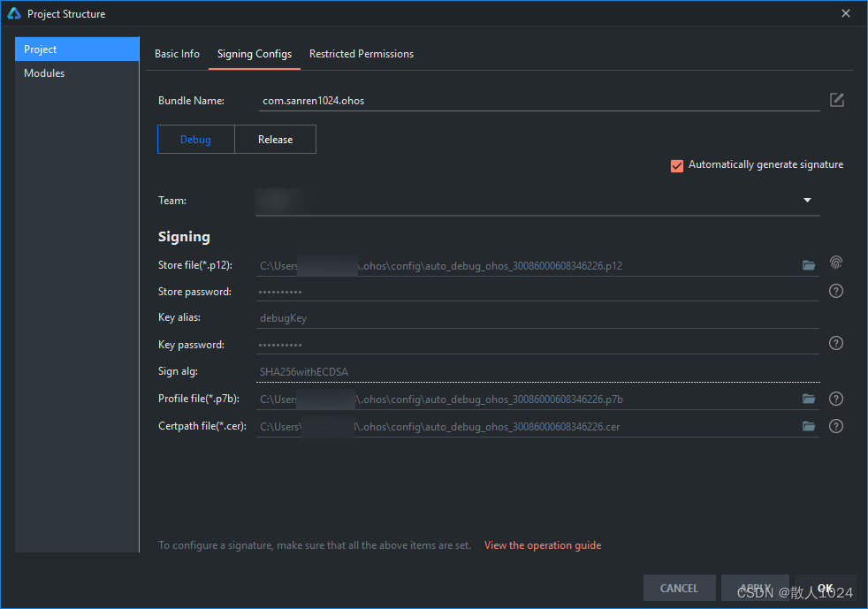Viewport: 868px width, 609px height.
Task: Click the Signing section heading
Action: coord(184,237)
